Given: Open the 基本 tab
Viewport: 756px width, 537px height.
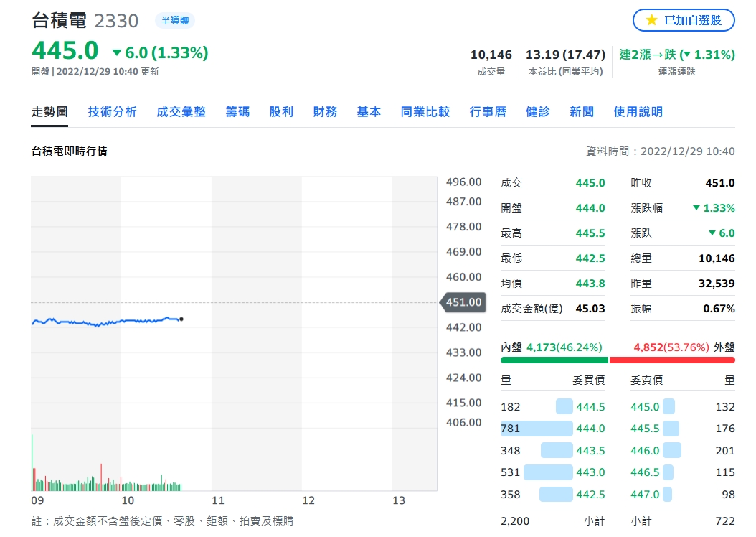Looking at the screenshot, I should (x=369, y=112).
